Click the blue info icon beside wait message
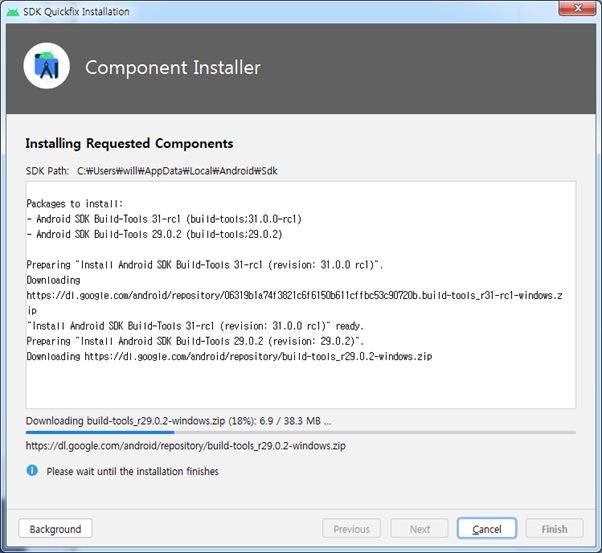Image resolution: width=602 pixels, height=553 pixels. (32, 470)
